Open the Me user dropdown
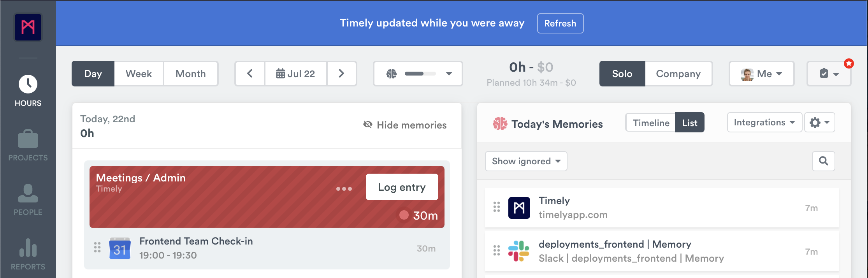Screen dimensions: 868x278 (761, 74)
